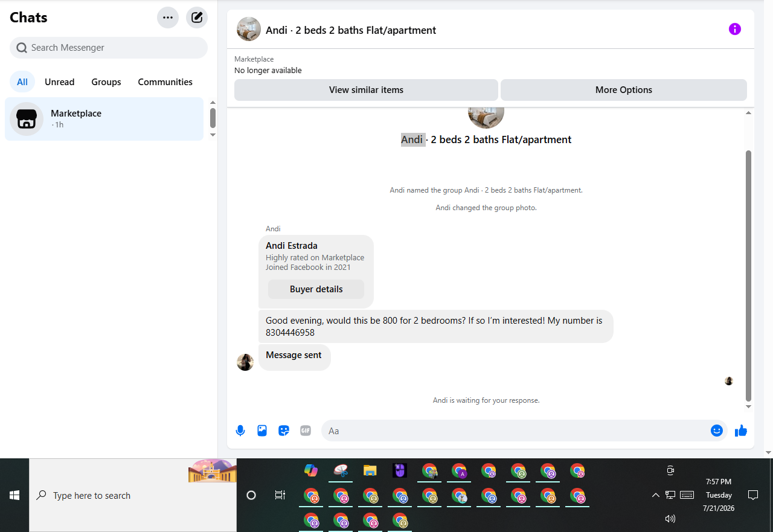Screen dimensions: 773x532
Task: Click the chat list scroll down arrow
Action: [x=213, y=135]
